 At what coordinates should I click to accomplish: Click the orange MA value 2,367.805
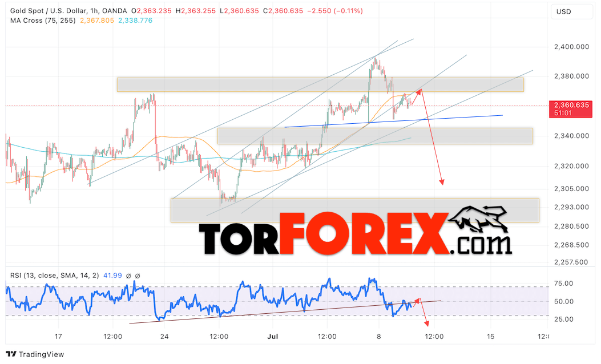[x=97, y=21]
